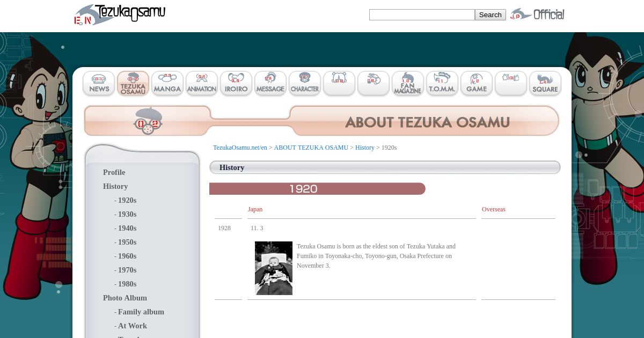
Task: Open the T.O.M.M. navigation icon
Action: click(x=442, y=84)
